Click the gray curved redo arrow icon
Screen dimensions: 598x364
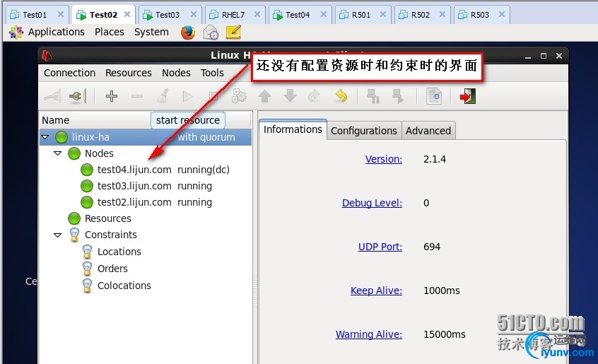coord(314,96)
